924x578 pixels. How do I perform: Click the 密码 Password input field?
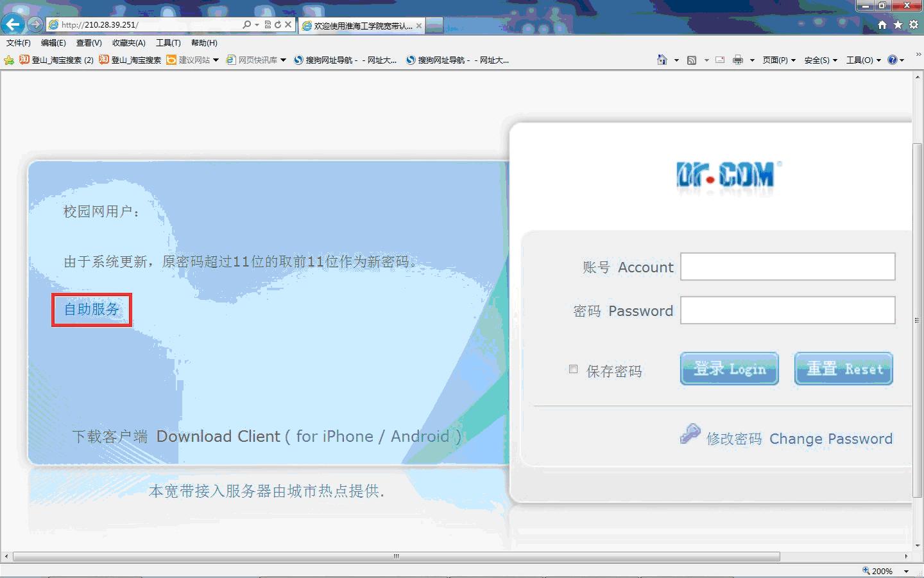(787, 310)
